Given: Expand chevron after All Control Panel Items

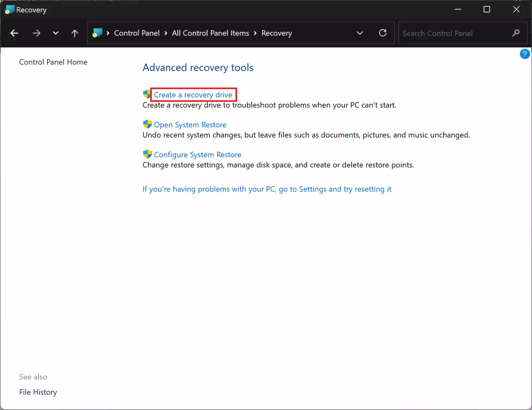Looking at the screenshot, I should click(255, 33).
